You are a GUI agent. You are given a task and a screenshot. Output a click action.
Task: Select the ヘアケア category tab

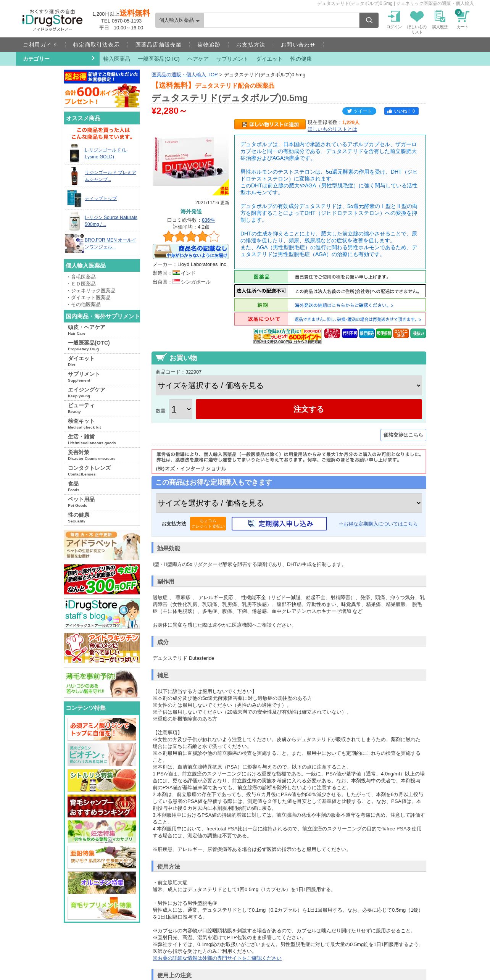coord(198,59)
